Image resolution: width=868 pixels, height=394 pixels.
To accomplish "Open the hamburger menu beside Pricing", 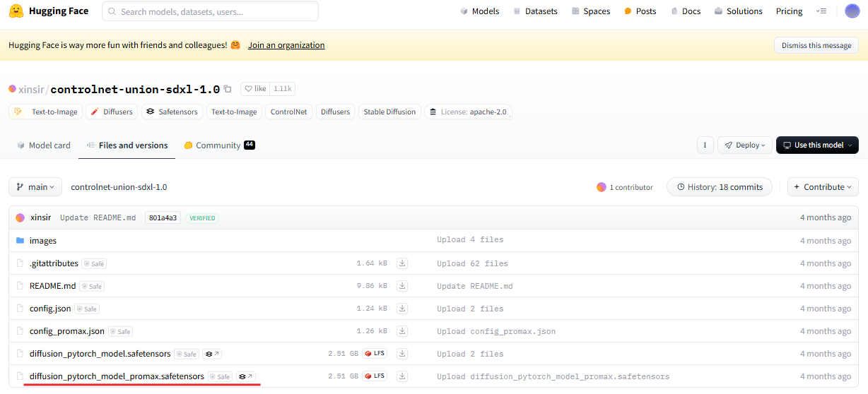I will coord(821,11).
